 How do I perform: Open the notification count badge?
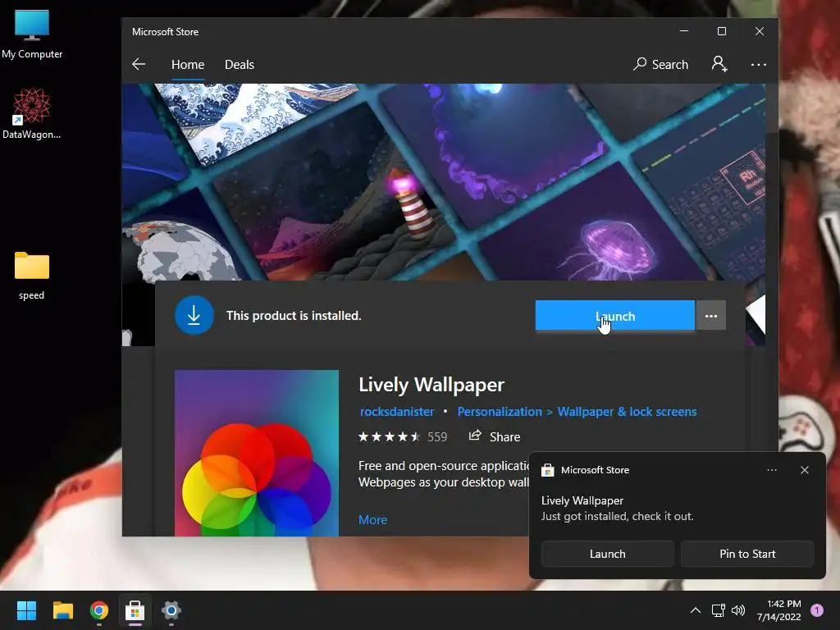816,610
